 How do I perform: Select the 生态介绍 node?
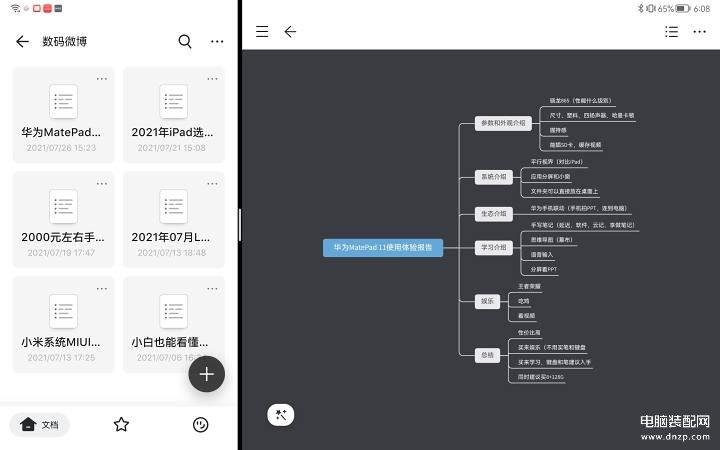click(494, 214)
